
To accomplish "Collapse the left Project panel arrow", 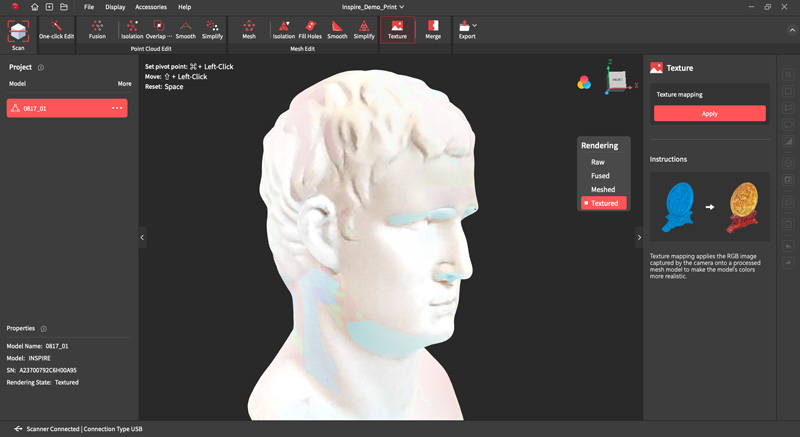I will click(x=142, y=238).
